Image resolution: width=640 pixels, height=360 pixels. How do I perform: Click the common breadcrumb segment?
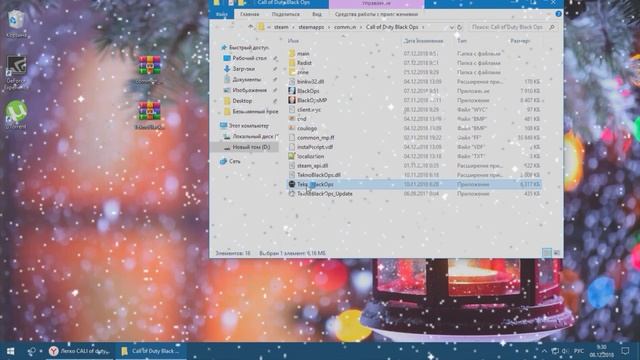coord(345,27)
